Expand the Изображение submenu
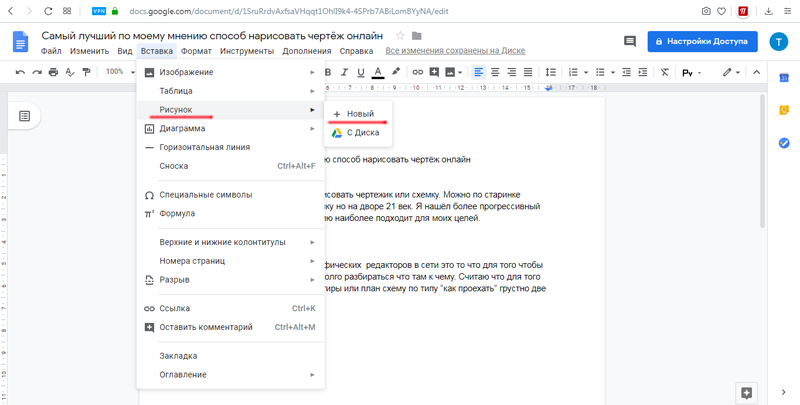800x405 pixels. click(x=231, y=72)
